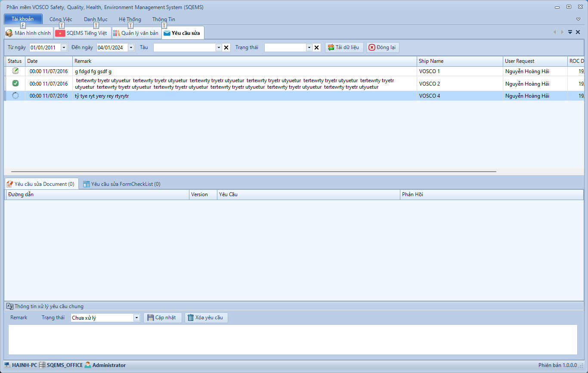Open the Chưa xử lý status dropdown
Viewport: 588px width, 373px height.
coord(137,318)
